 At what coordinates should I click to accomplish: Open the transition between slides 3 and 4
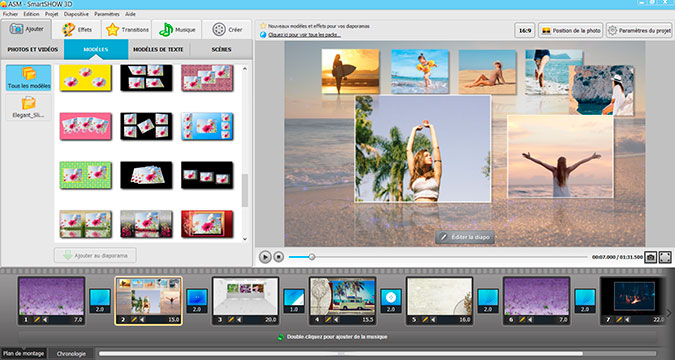294,301
